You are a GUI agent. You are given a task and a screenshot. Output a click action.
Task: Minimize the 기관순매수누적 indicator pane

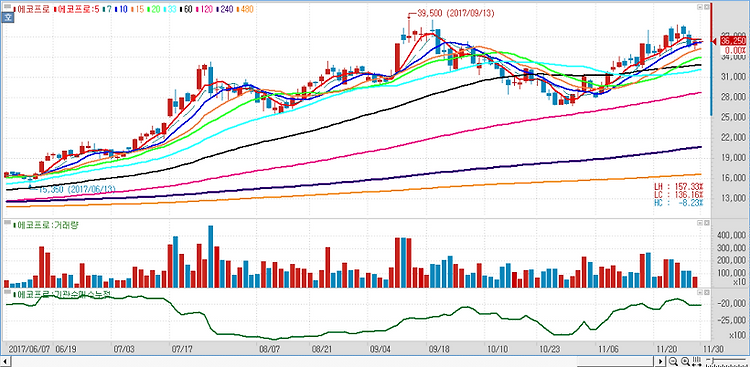(700, 292)
